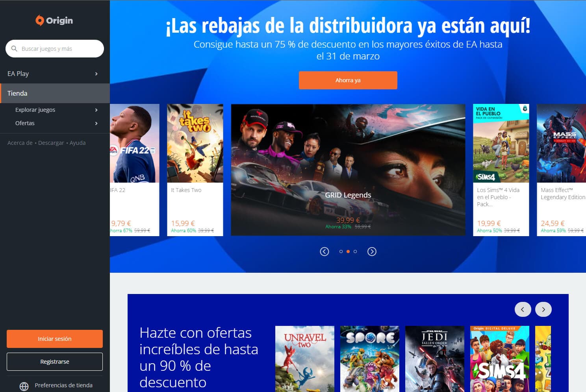Click the right arrow in the offers banner
The image size is (586, 392).
click(543, 309)
